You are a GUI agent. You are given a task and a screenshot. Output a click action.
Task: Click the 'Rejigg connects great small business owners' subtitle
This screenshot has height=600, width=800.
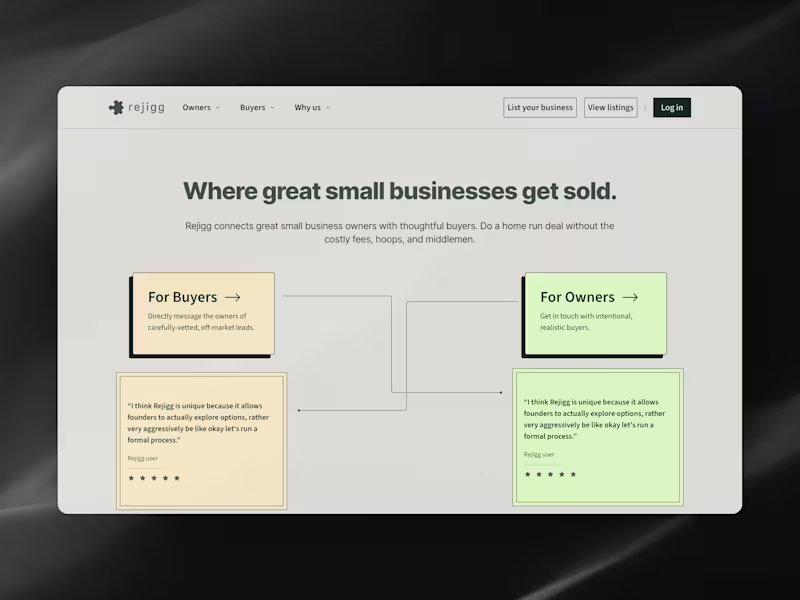pyautogui.click(x=400, y=233)
